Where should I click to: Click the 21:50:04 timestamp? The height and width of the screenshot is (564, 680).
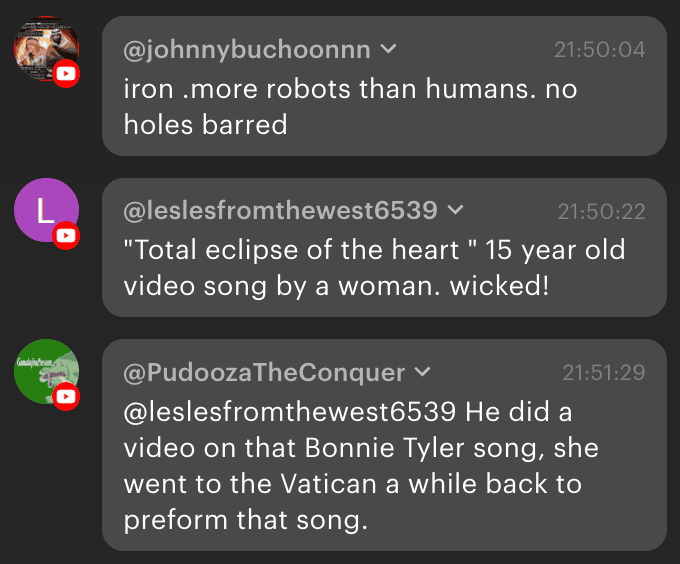click(599, 49)
